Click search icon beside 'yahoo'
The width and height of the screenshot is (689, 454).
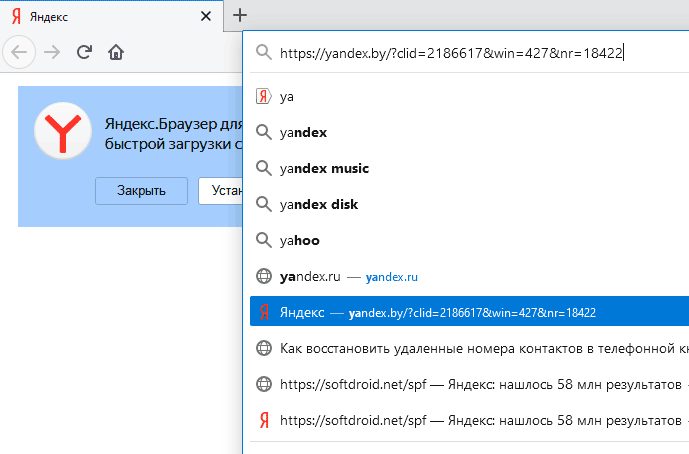click(x=264, y=240)
